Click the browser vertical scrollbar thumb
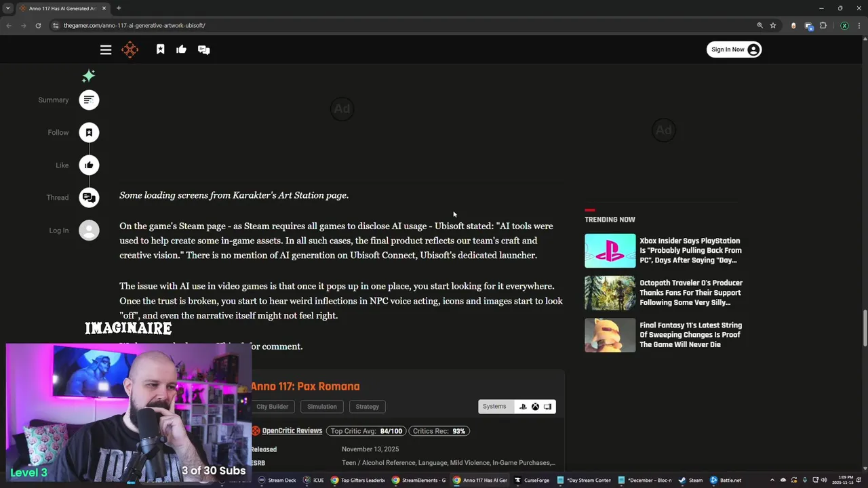 (x=864, y=328)
